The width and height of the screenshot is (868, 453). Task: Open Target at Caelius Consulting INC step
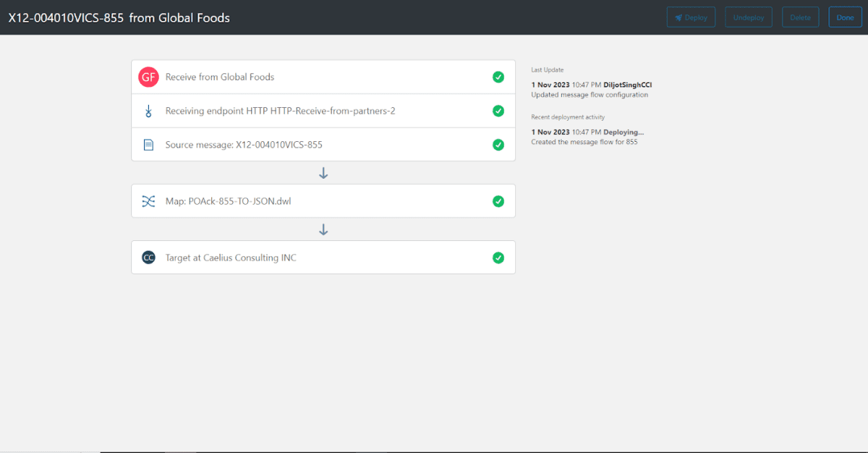click(323, 258)
